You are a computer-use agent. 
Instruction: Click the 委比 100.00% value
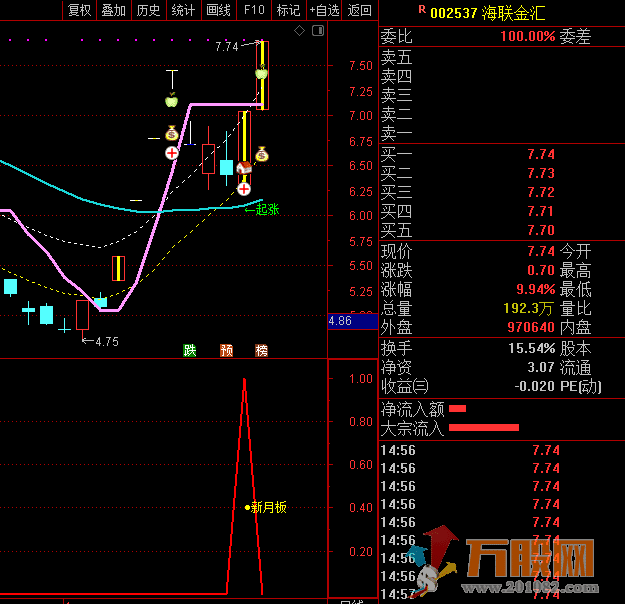[x=528, y=37]
